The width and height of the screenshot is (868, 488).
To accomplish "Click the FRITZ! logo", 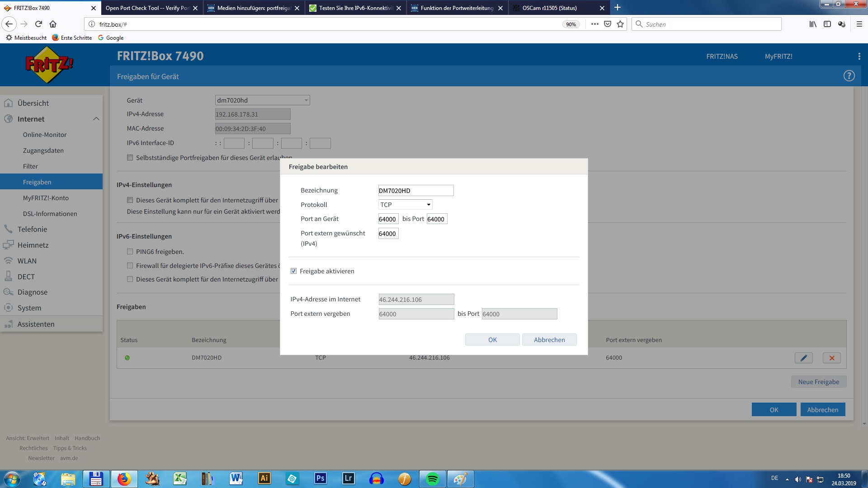I will [x=49, y=65].
